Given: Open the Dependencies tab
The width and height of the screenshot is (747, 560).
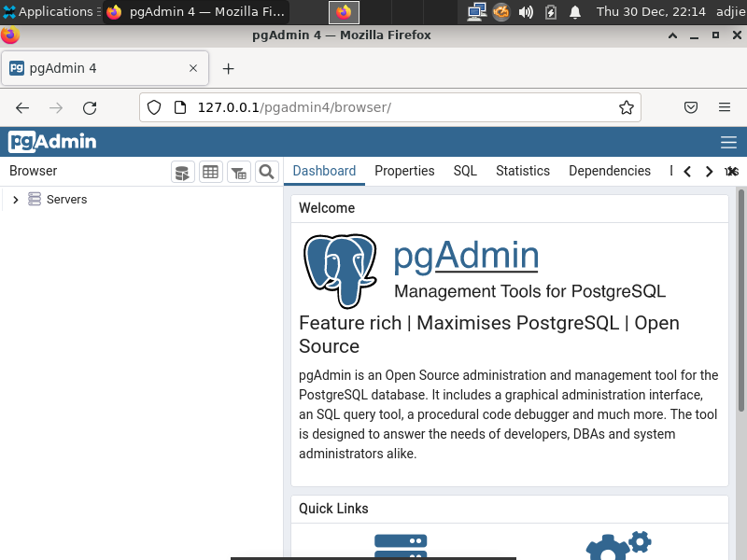Looking at the screenshot, I should tap(610, 171).
